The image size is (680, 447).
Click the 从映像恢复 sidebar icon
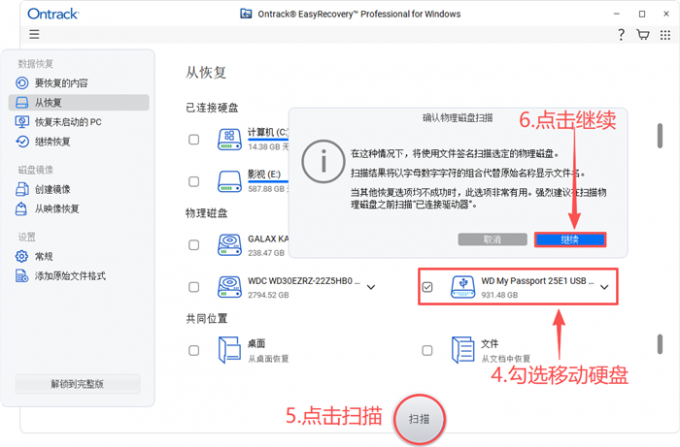point(21,209)
